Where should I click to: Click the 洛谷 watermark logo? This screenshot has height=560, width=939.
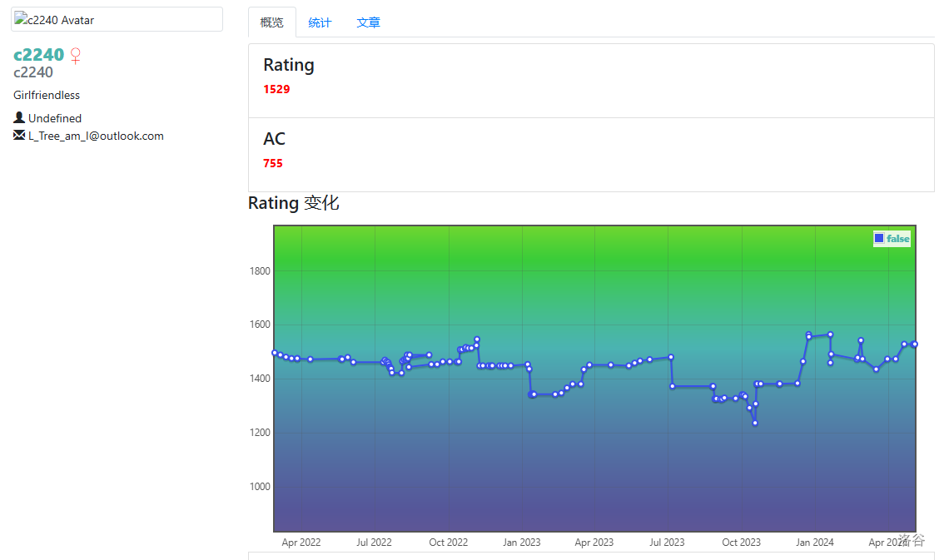(x=912, y=540)
